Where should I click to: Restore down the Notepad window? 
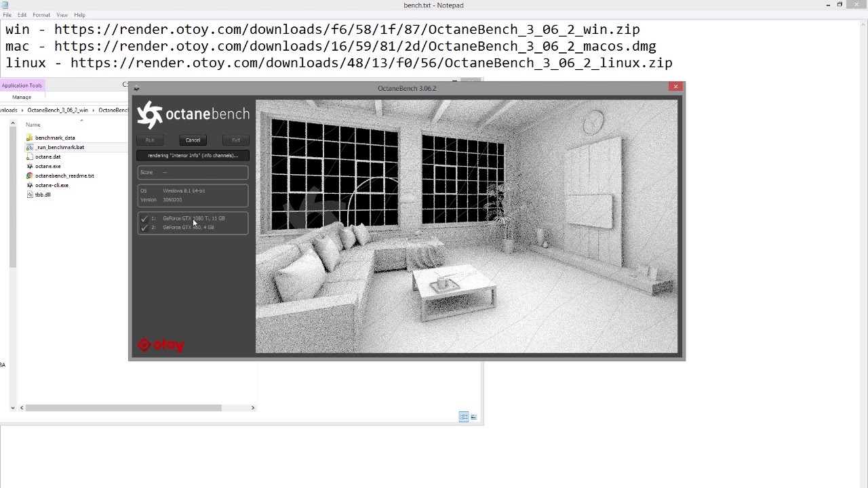click(x=840, y=5)
